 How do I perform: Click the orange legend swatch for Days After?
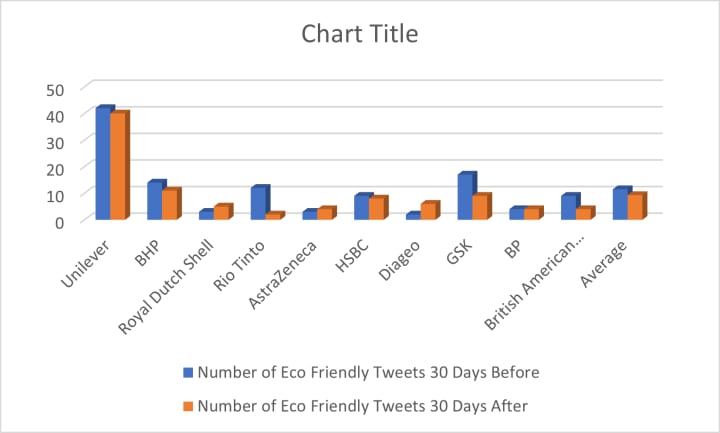coord(188,406)
